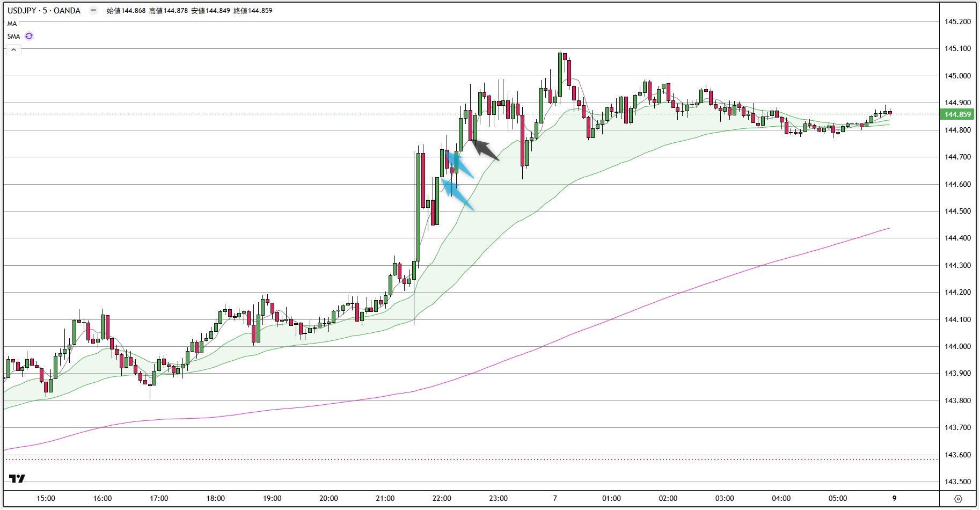Click the purple SMA refresh icon
Image resolution: width=980 pixels, height=510 pixels.
click(29, 37)
